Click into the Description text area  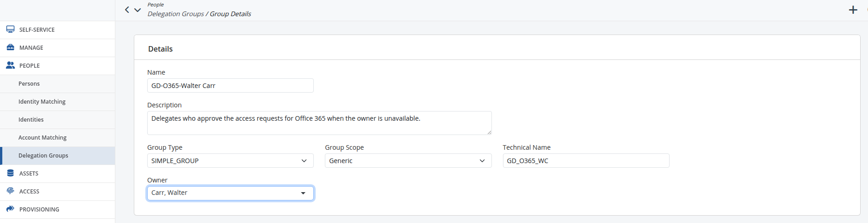click(x=319, y=123)
